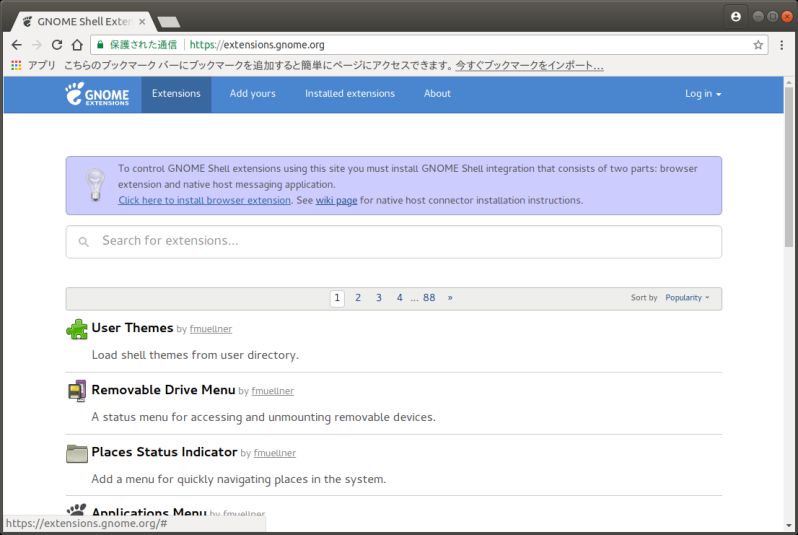798x535 pixels.
Task: Click the Places Status Indicator folder icon
Action: [77, 453]
